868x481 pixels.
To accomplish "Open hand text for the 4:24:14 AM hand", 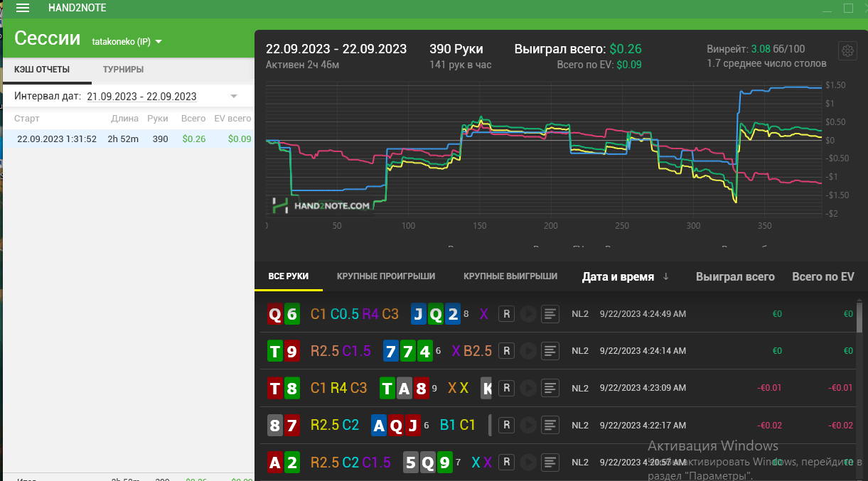I will coord(550,350).
